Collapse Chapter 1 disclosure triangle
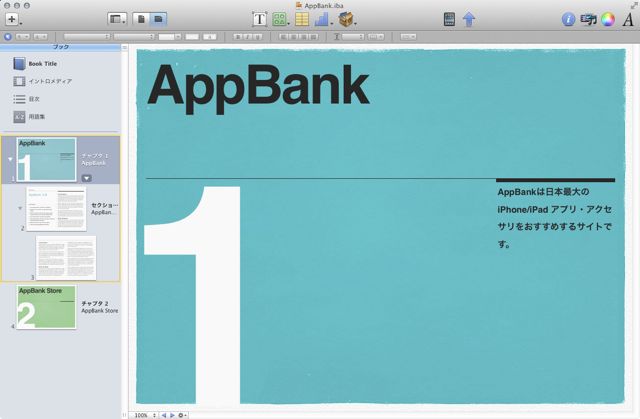Screen dimensions: 640x419 click(x=10, y=159)
